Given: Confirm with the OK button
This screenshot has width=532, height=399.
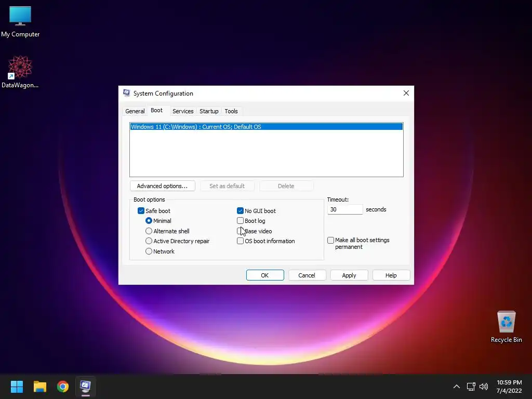Looking at the screenshot, I should pos(265,275).
